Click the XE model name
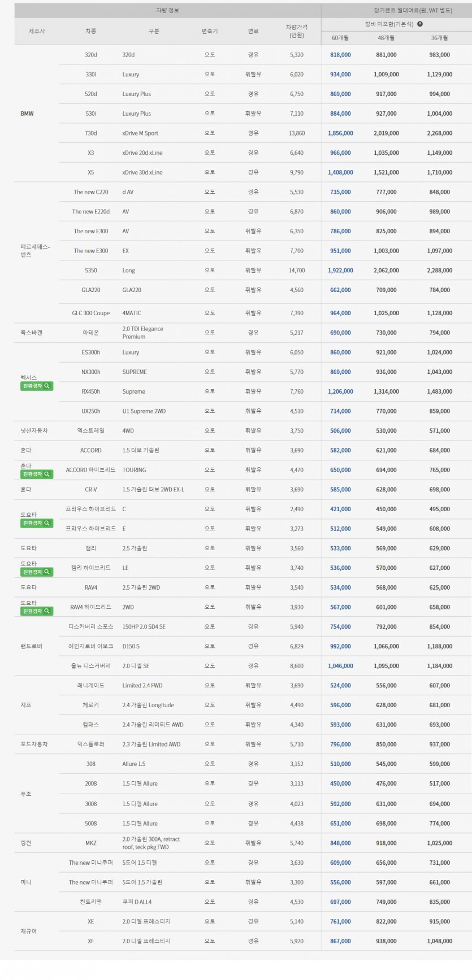 pyautogui.click(x=90, y=921)
